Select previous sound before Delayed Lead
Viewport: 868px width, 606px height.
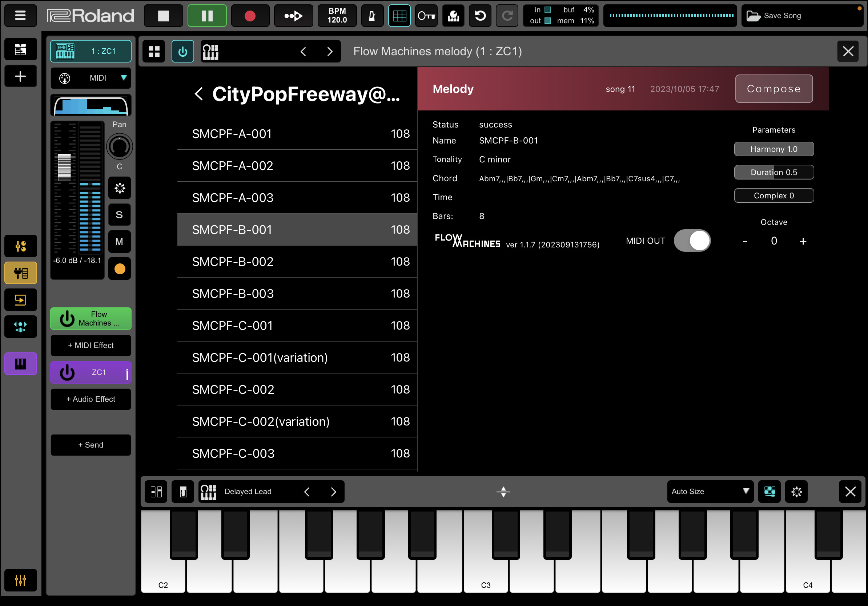point(307,492)
